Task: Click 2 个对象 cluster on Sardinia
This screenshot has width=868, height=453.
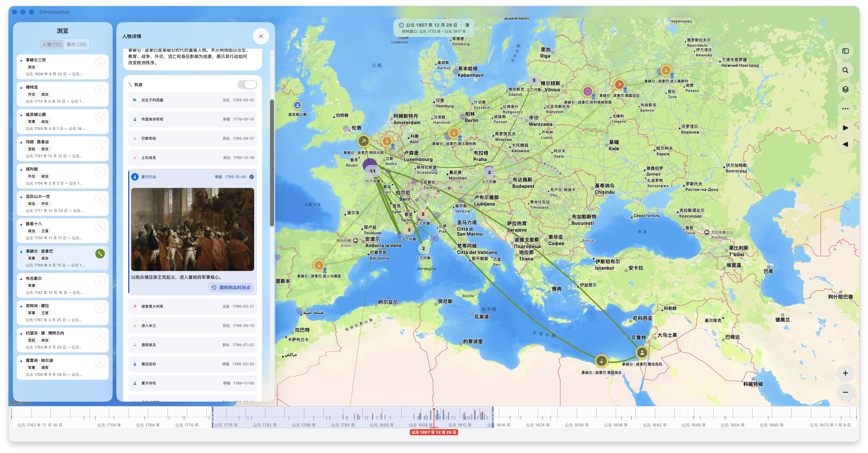Action: 423,249
